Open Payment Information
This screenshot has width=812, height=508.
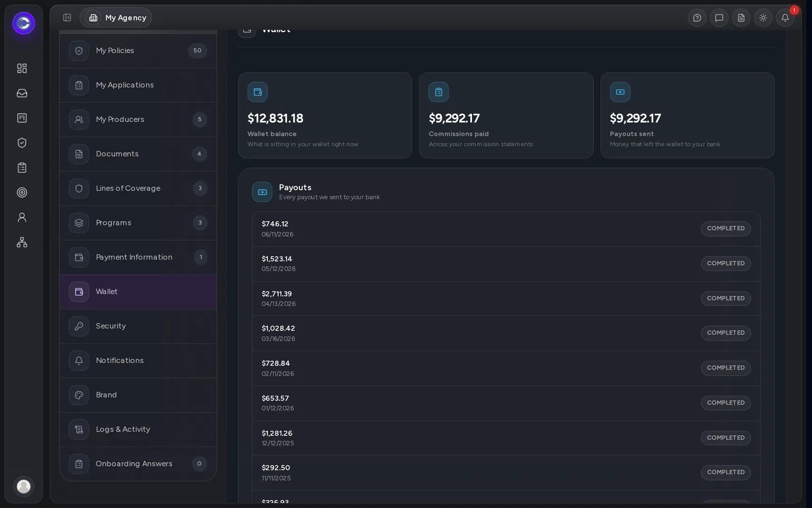138,258
